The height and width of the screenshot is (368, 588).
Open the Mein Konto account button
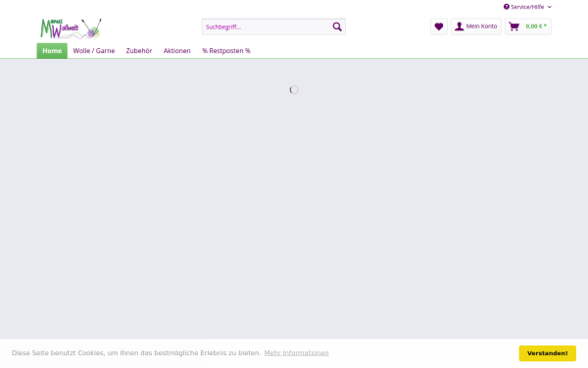click(x=476, y=26)
